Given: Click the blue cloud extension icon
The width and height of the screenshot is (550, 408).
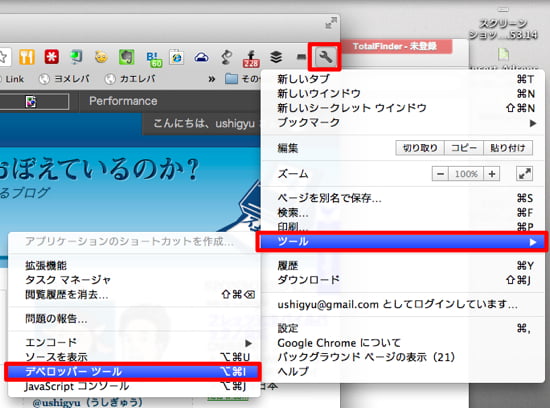Looking at the screenshot, I should tap(201, 57).
